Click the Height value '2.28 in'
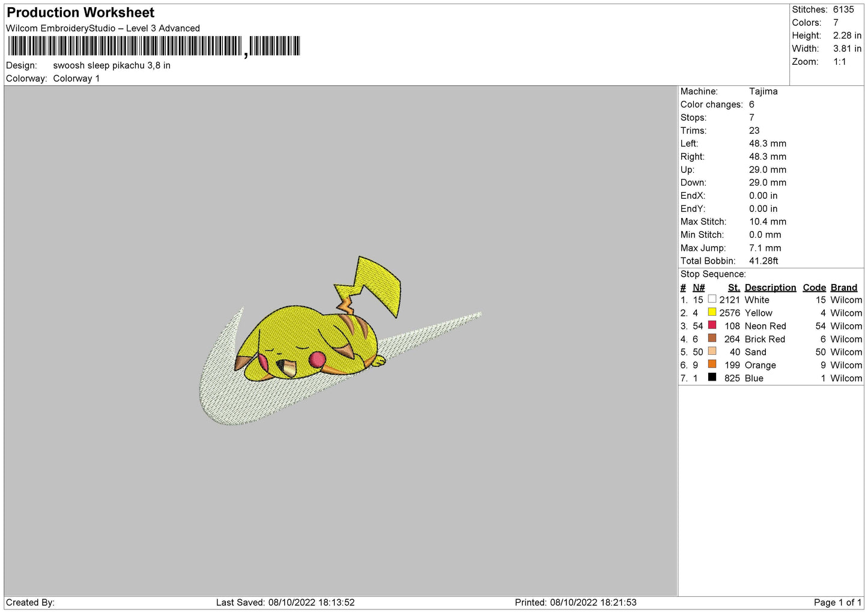The height and width of the screenshot is (613, 868). [847, 35]
